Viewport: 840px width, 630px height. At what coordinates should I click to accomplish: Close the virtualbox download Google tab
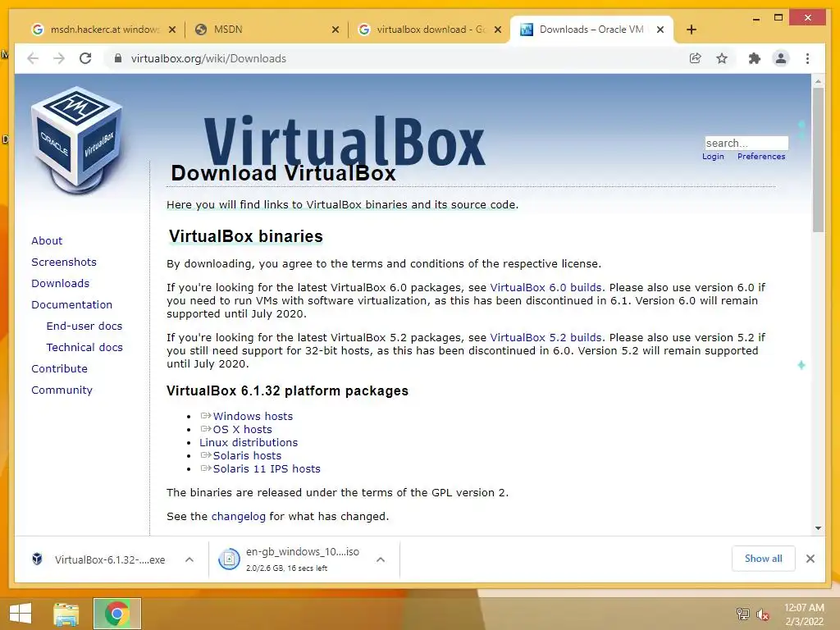498,30
